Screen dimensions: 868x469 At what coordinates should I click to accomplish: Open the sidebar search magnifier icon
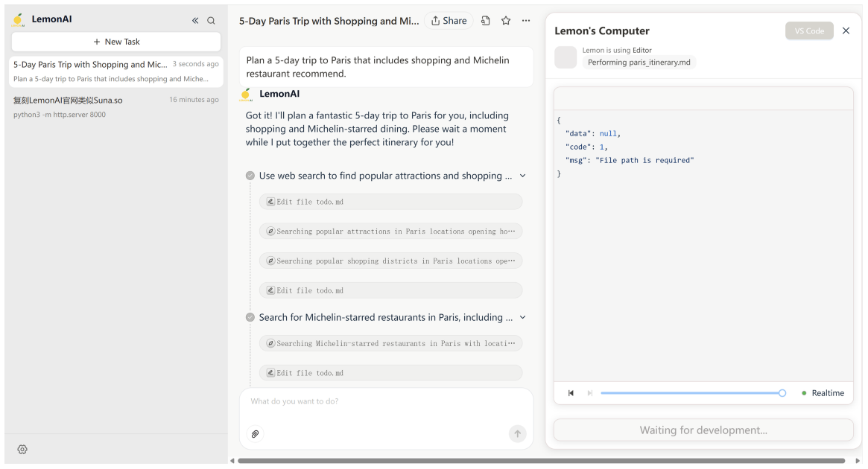coord(211,20)
